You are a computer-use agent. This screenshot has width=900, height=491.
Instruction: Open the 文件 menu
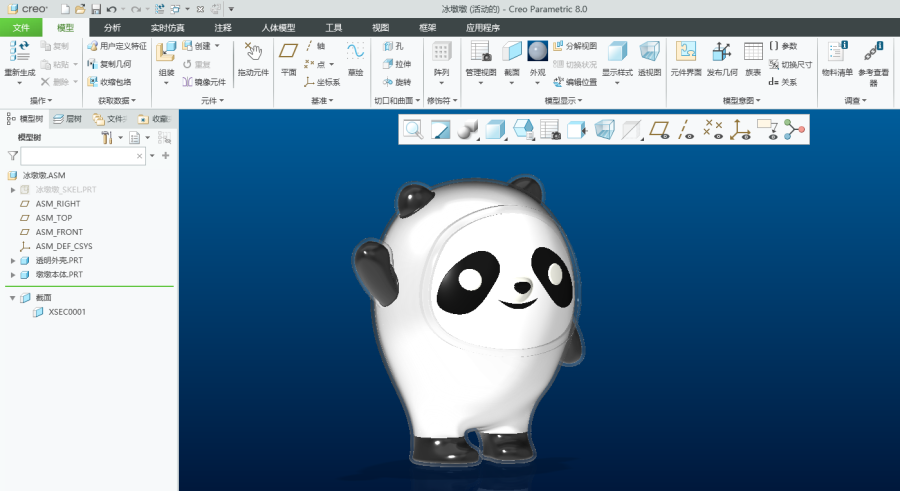[21, 27]
